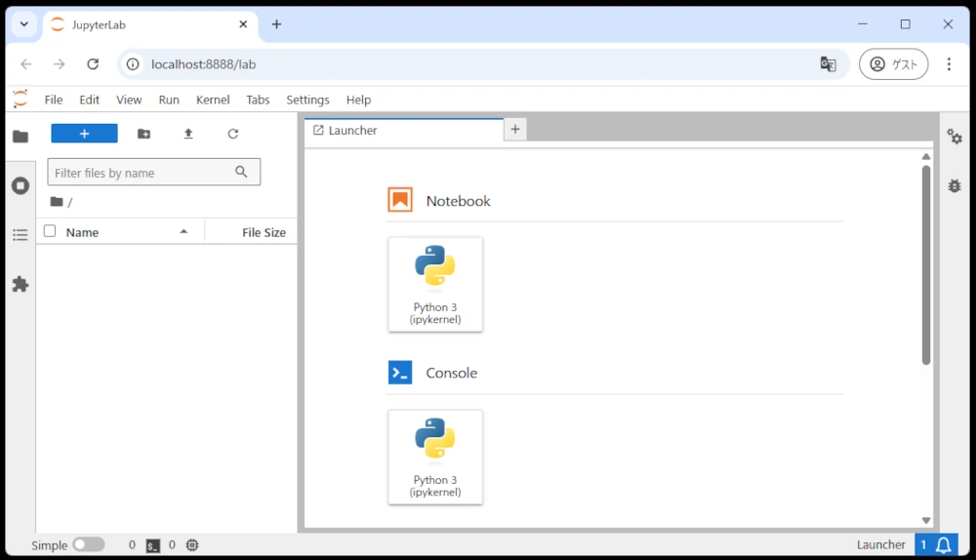Click the Launcher status bar label
Image resolution: width=976 pixels, height=560 pixels.
880,544
